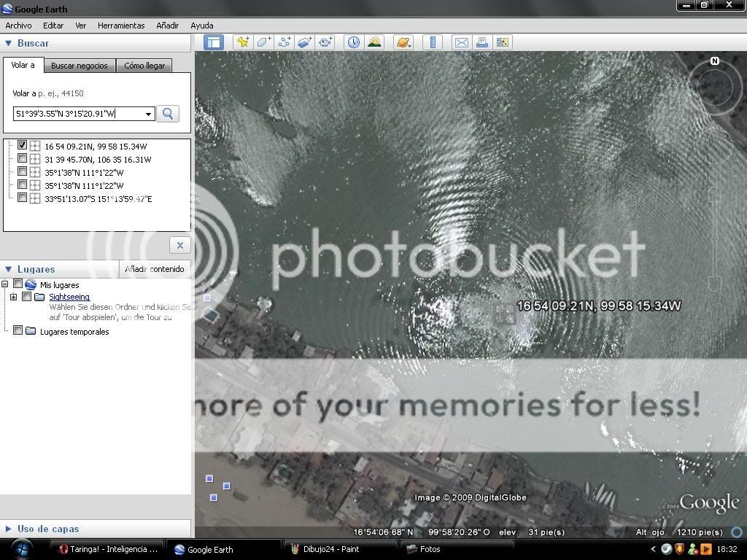Collapse the Mis lugares tree node

(5, 284)
